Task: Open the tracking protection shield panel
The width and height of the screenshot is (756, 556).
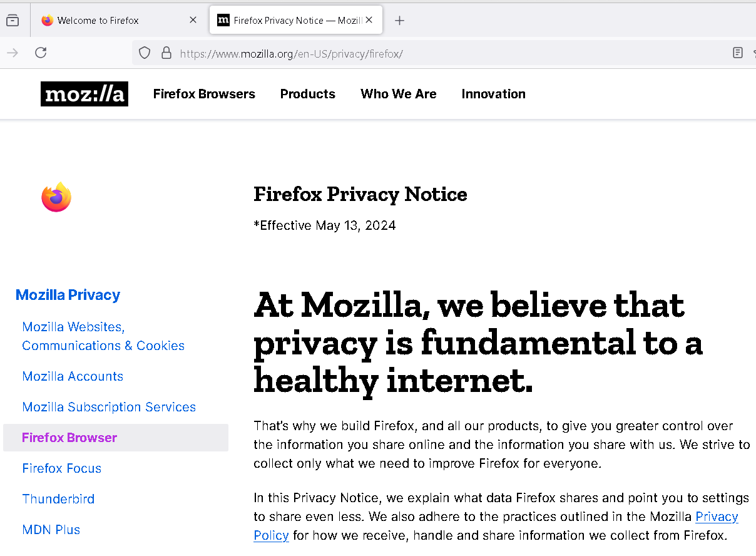Action: pyautogui.click(x=144, y=53)
